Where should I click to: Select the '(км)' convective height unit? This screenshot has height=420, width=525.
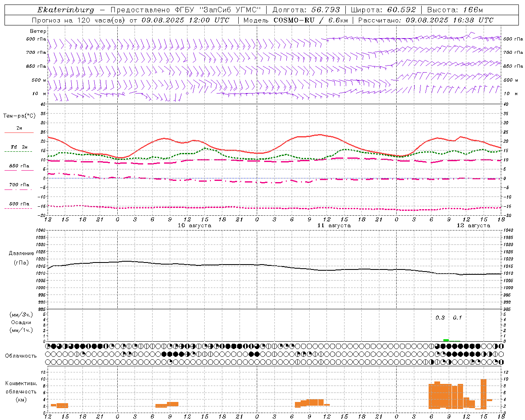coord(21,399)
